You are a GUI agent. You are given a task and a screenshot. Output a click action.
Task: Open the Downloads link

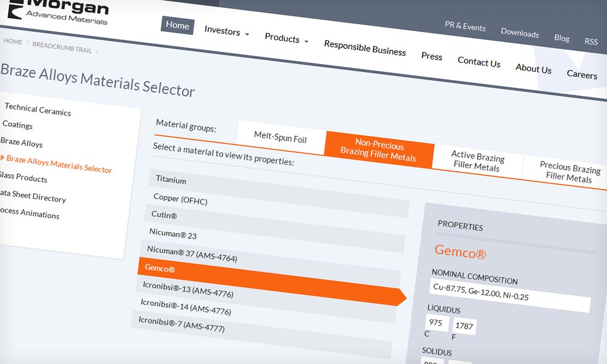519,33
